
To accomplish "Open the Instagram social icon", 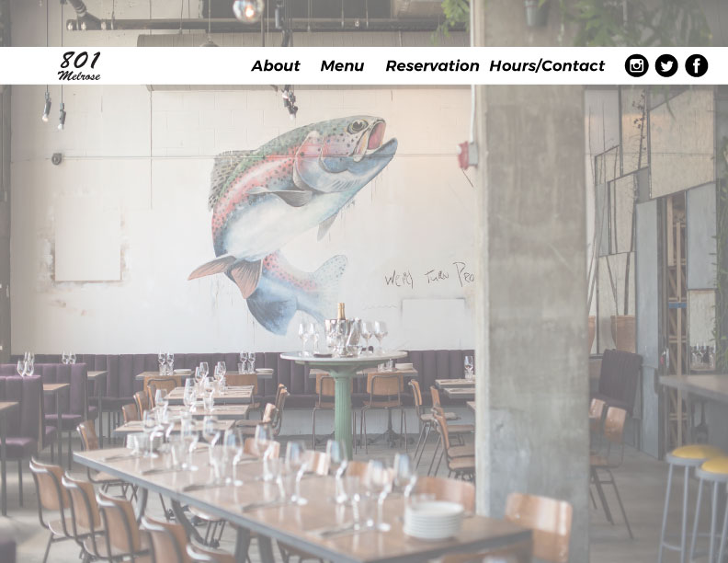I will [x=636, y=65].
